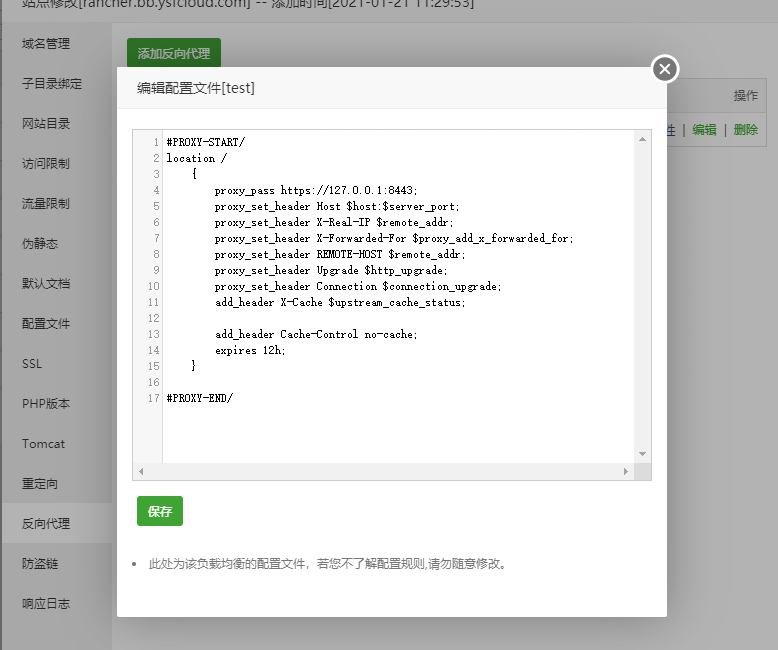Open the PHP版本 tab
The image size is (778, 650).
click(x=46, y=404)
